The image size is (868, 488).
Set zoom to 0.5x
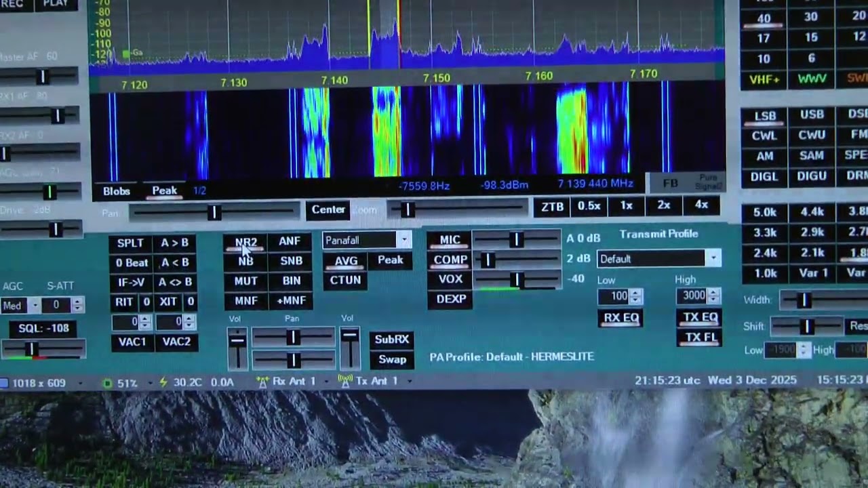(589, 206)
